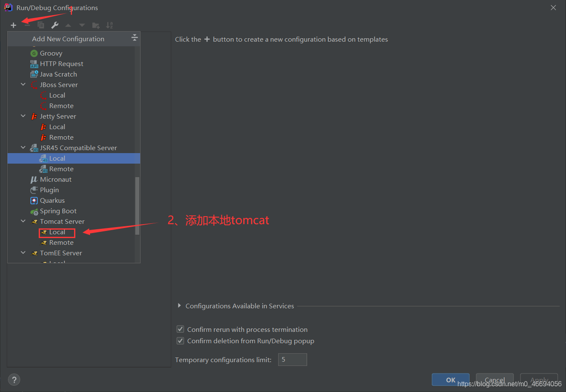Click the configuration list vertical scrollbar
Screen dimensions: 566x392
pos(137,206)
